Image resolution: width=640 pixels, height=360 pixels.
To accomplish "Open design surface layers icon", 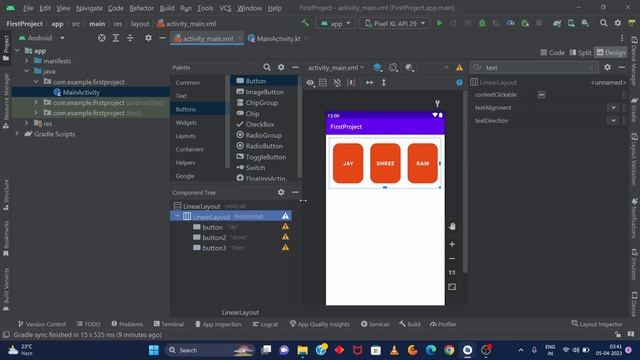I will tap(378, 67).
